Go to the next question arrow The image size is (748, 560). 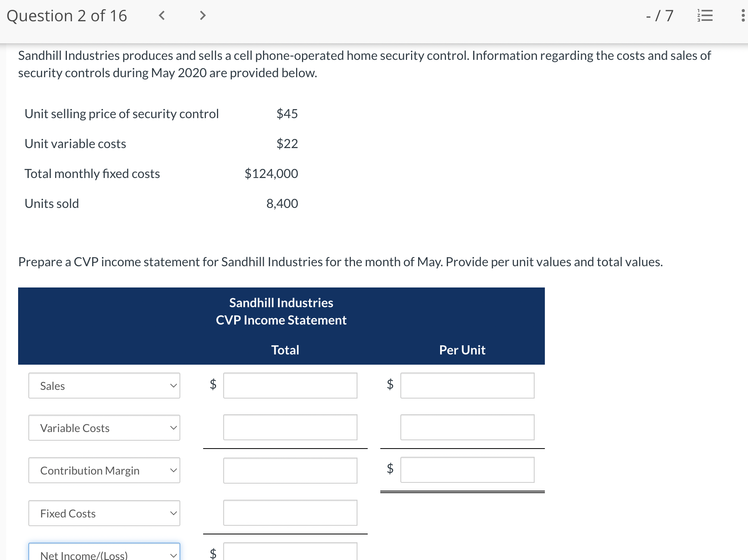pos(202,15)
